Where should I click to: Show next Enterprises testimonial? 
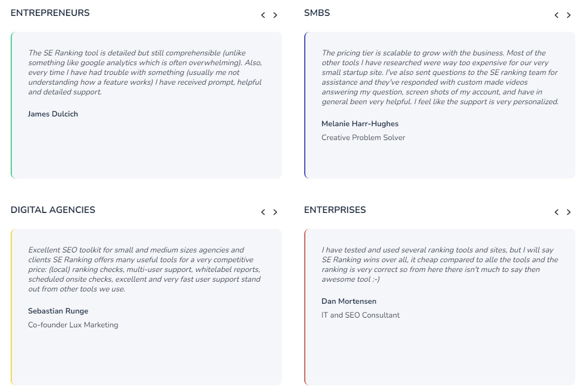[x=569, y=212]
